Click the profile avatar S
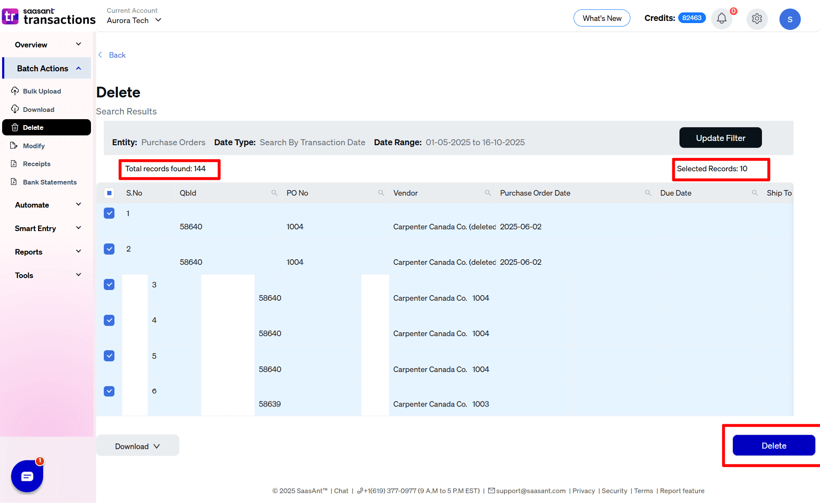820x504 pixels. (790, 19)
